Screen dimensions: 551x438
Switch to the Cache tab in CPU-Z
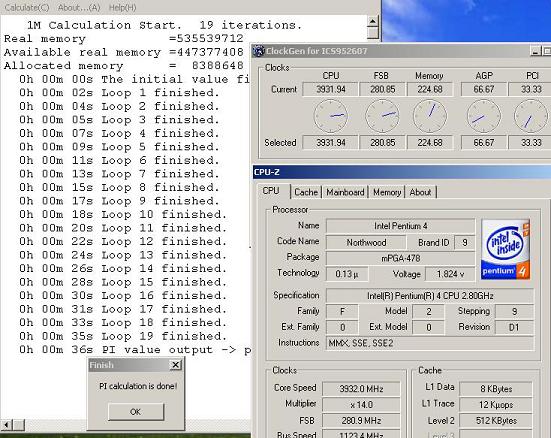[306, 192]
